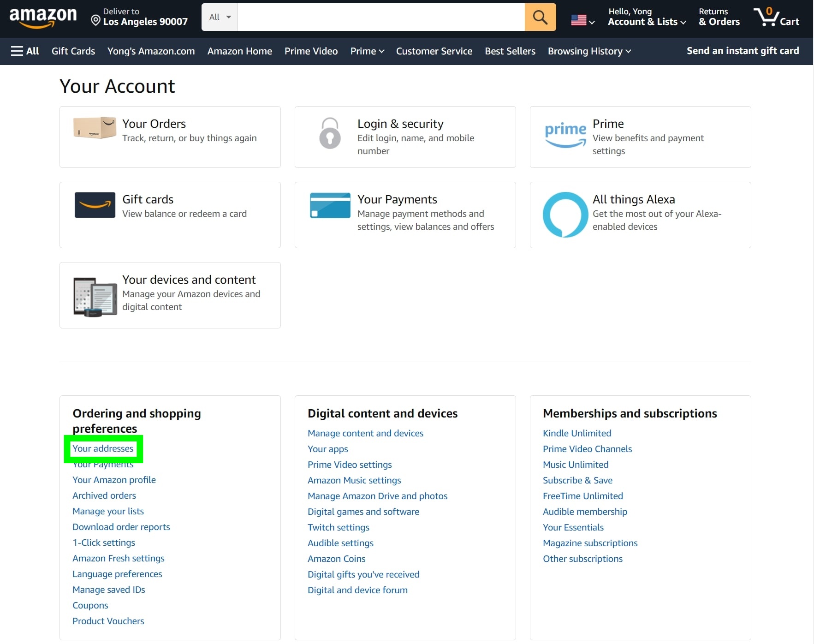The image size is (814, 644).
Task: Open Customer Service nav item
Action: (x=434, y=51)
